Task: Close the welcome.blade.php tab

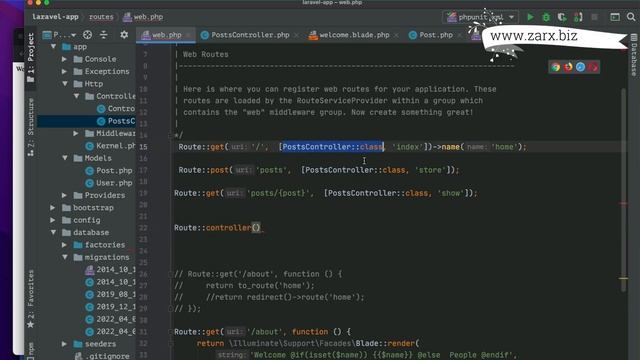Action: [396, 36]
